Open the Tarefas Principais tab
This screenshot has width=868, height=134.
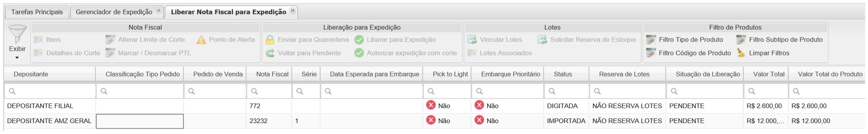[x=37, y=12]
